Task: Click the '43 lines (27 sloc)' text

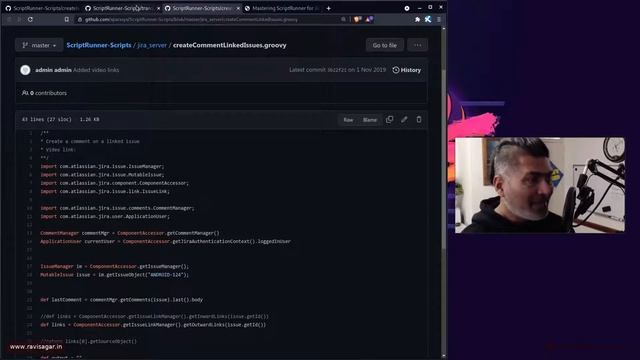Action: (47, 120)
